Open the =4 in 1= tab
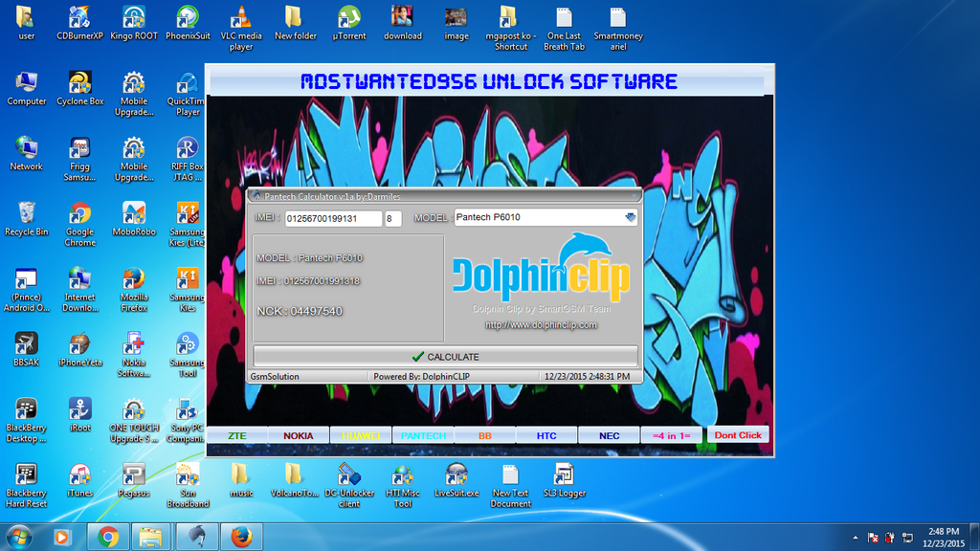Viewport: 980px width, 551px height. [671, 435]
